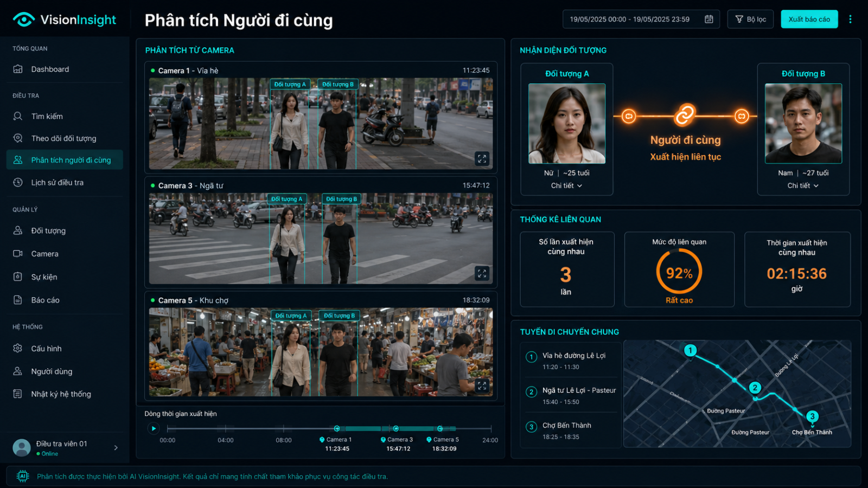
Task: Expand Camera 1 video to fullscreen
Action: [482, 158]
